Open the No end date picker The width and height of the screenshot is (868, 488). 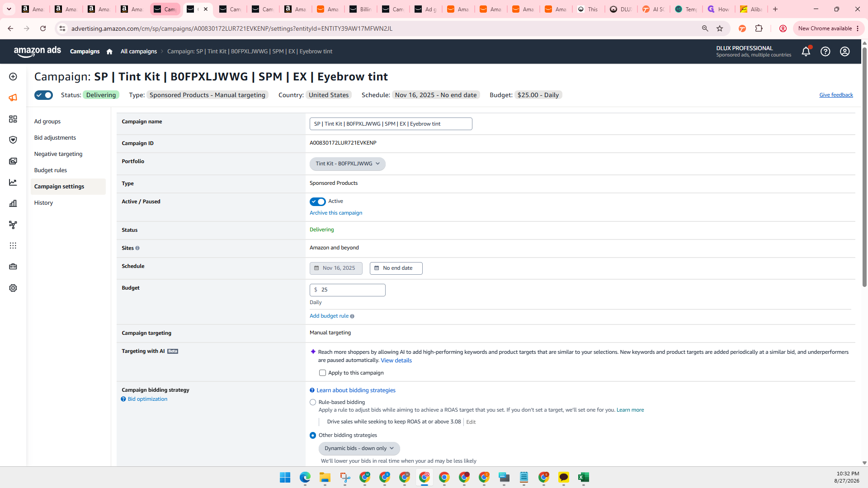coord(396,268)
